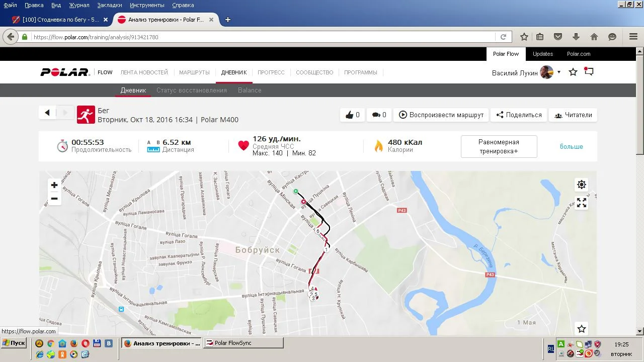Open Pocket icon in Firefox toolbar
This screenshot has width=644, height=362.
click(x=558, y=37)
